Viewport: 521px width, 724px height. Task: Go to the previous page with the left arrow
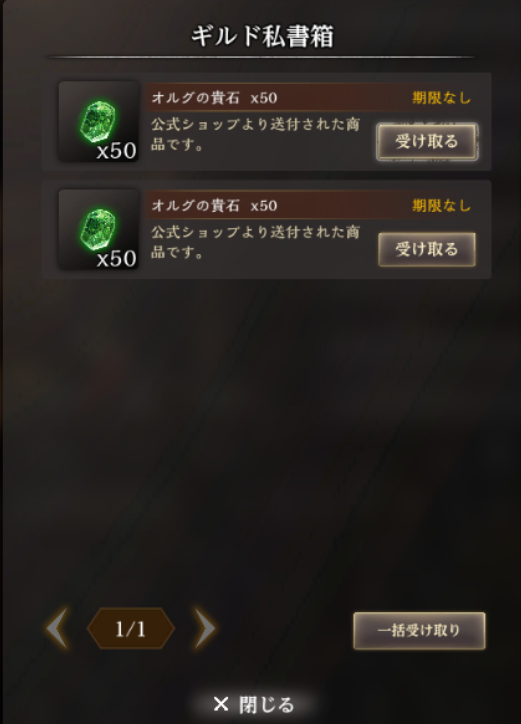coord(58,628)
